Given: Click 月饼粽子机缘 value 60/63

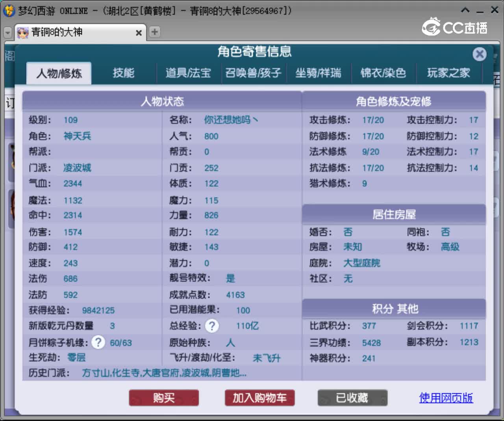Looking at the screenshot, I should coord(121,343).
